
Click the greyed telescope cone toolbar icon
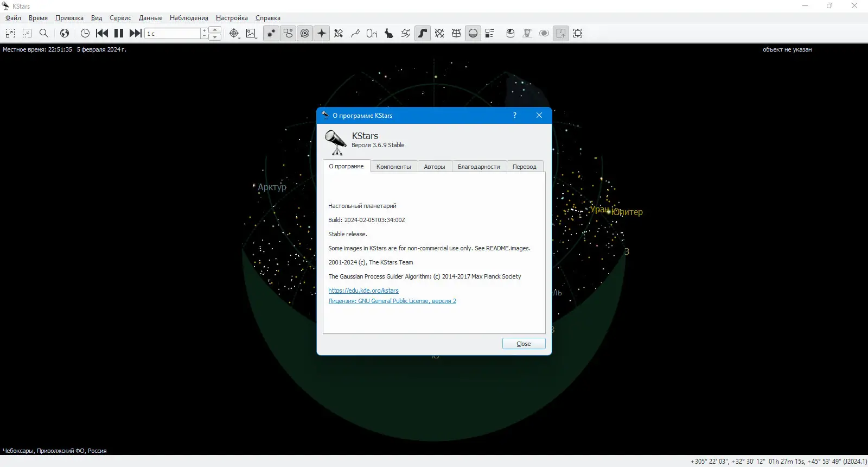coord(527,33)
